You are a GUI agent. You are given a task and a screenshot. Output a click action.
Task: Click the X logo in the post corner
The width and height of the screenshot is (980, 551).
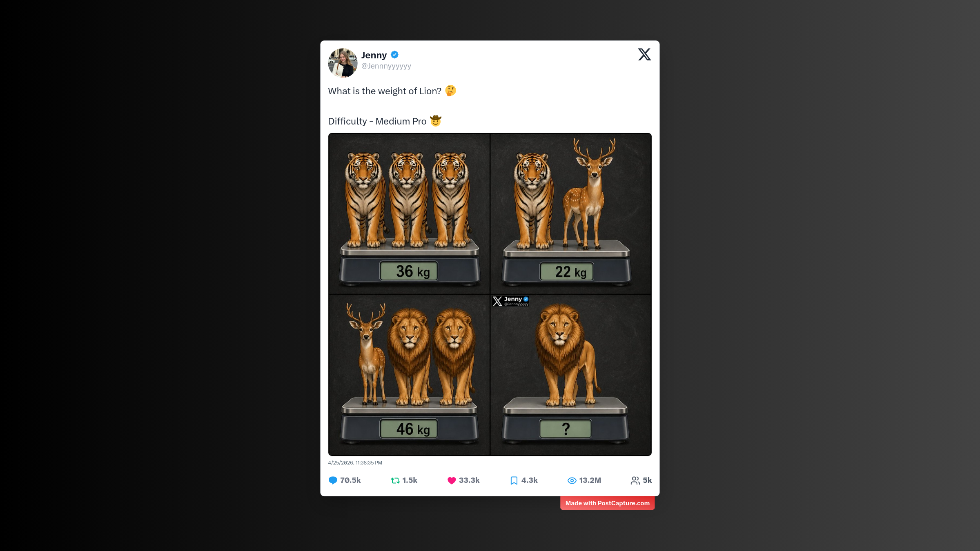pos(644,54)
